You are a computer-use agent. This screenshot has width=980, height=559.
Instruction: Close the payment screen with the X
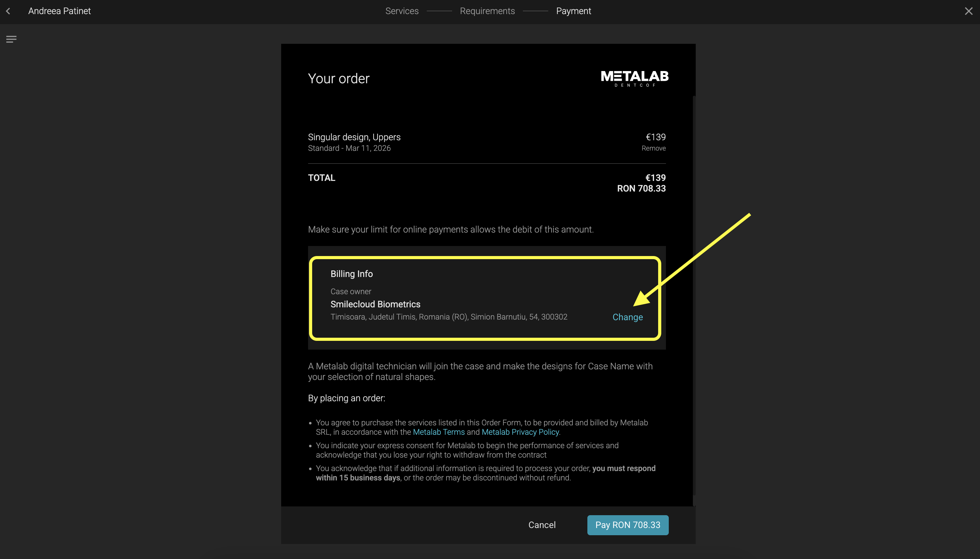click(968, 11)
